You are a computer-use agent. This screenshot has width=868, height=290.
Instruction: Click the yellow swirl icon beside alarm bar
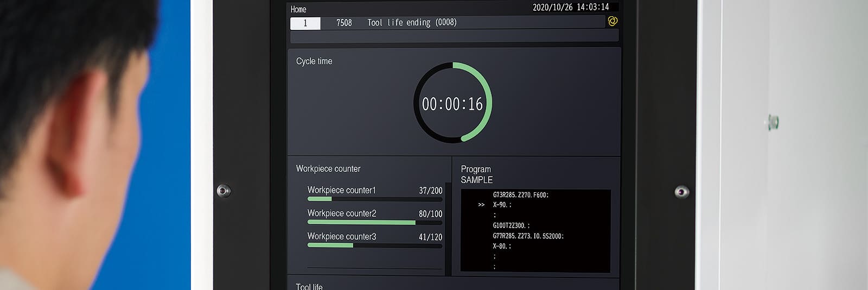point(612,21)
